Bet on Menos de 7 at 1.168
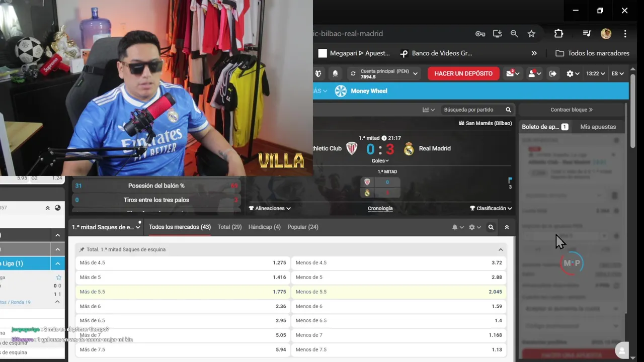644x362 pixels. point(399,335)
